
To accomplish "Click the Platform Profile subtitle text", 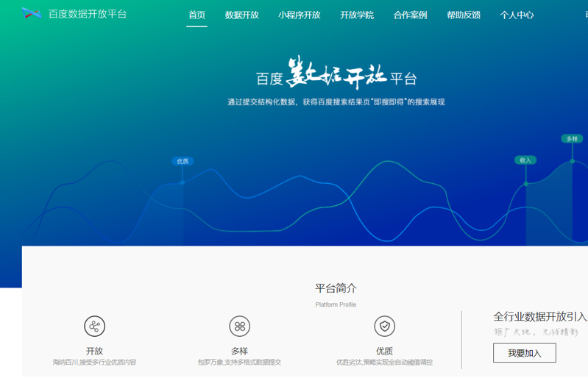I will coord(336,304).
